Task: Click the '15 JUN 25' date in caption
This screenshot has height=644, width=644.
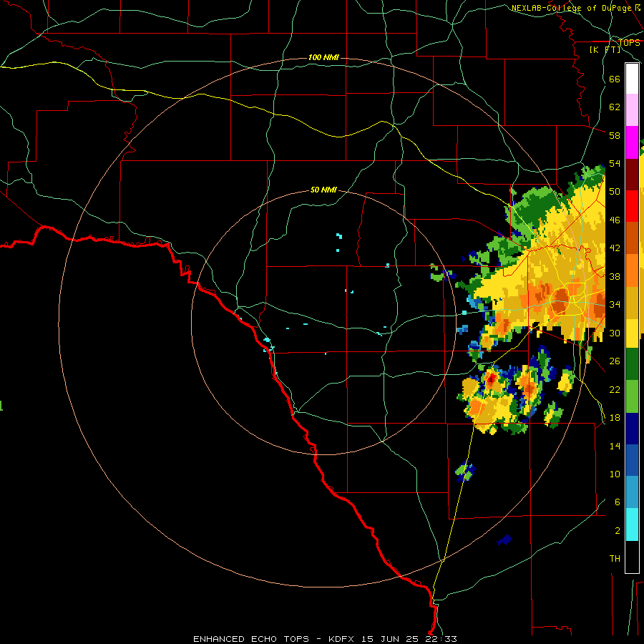Action: [x=390, y=639]
